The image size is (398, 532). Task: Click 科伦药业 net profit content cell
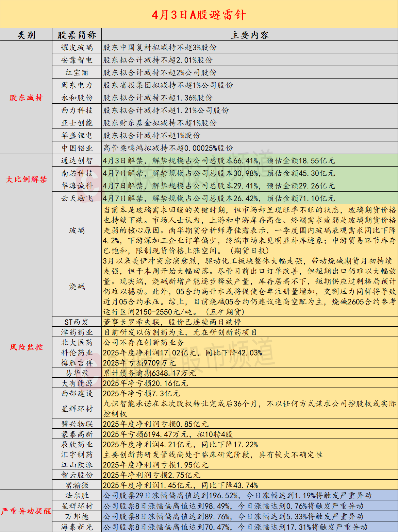click(249, 353)
